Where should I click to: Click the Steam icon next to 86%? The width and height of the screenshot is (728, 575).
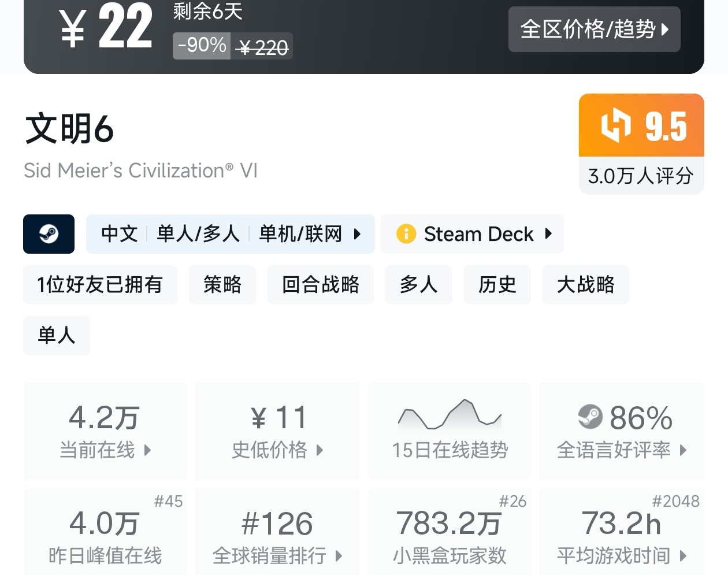pyautogui.click(x=590, y=417)
